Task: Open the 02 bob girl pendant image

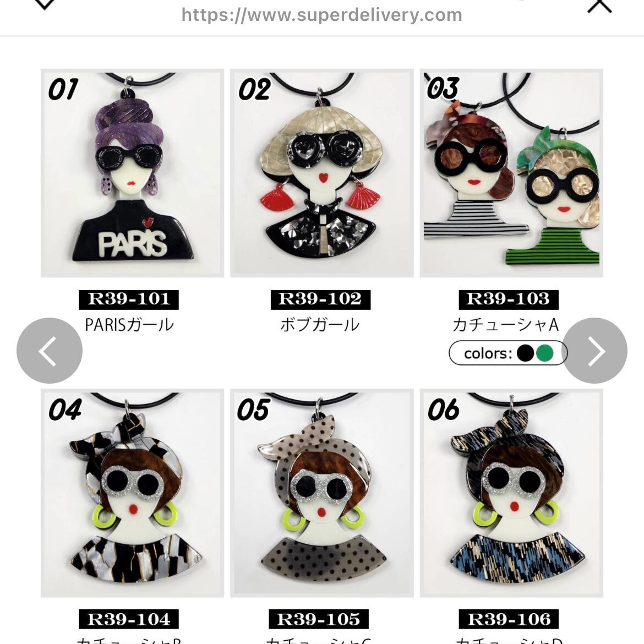Action: coord(321,173)
